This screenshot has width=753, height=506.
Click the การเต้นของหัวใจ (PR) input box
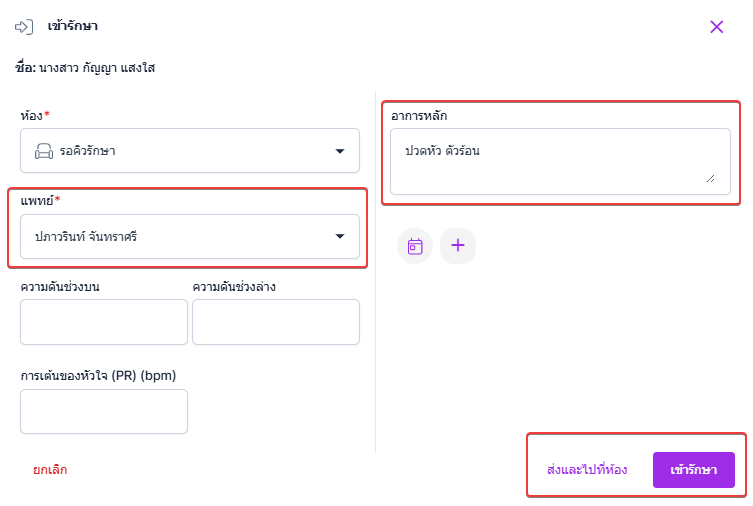tap(103, 411)
